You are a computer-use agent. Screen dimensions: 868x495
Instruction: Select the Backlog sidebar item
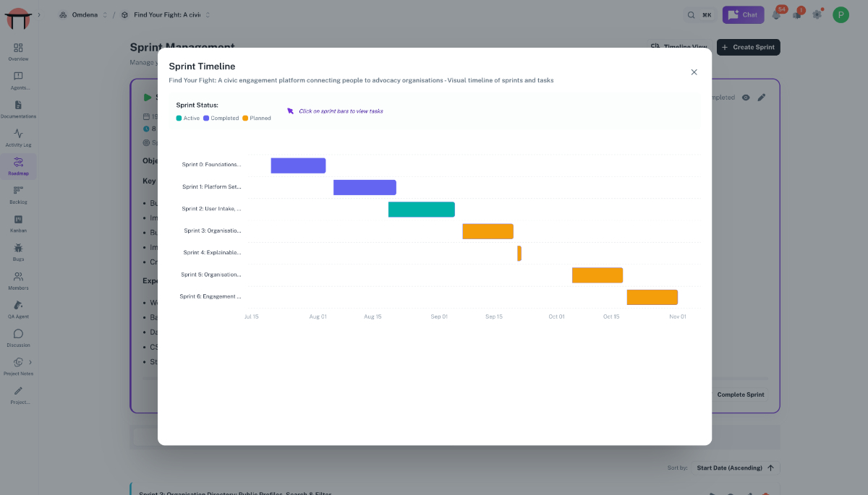(18, 195)
